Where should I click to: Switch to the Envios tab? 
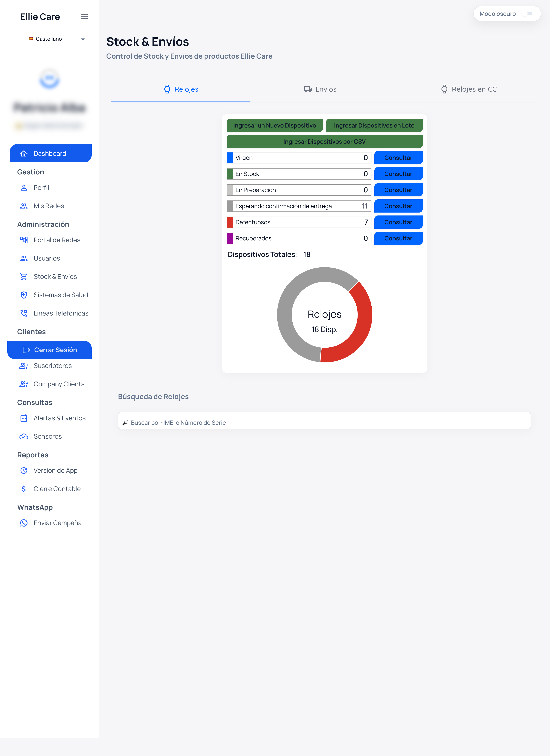320,89
